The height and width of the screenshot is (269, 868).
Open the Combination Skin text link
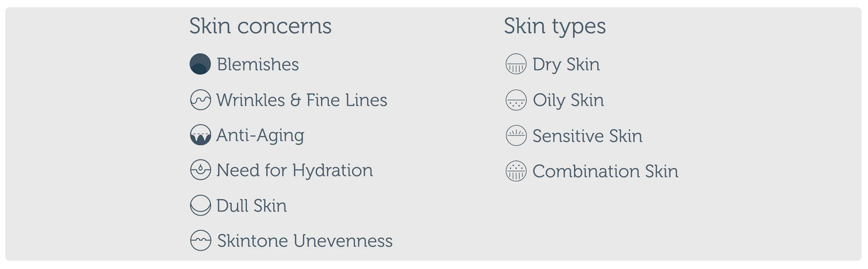point(605,171)
